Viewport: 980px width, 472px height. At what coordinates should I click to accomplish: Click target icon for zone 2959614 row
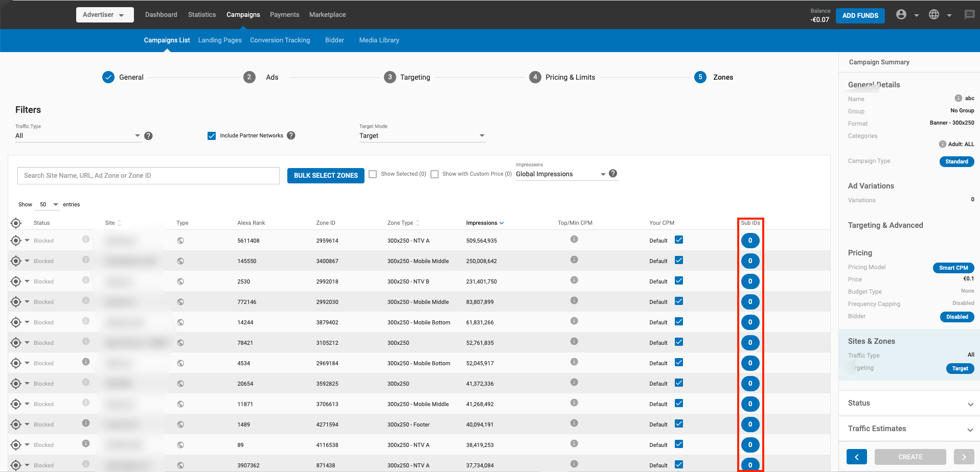pos(16,241)
